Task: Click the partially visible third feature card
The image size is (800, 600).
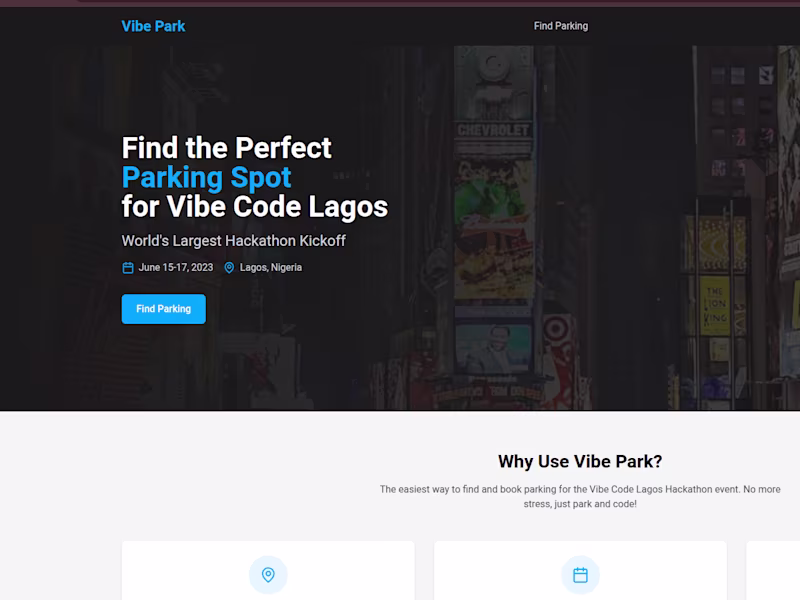Action: 773,570
